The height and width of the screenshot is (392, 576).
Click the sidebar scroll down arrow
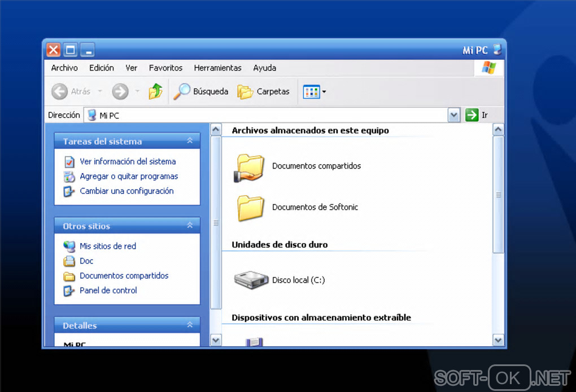pyautogui.click(x=216, y=340)
